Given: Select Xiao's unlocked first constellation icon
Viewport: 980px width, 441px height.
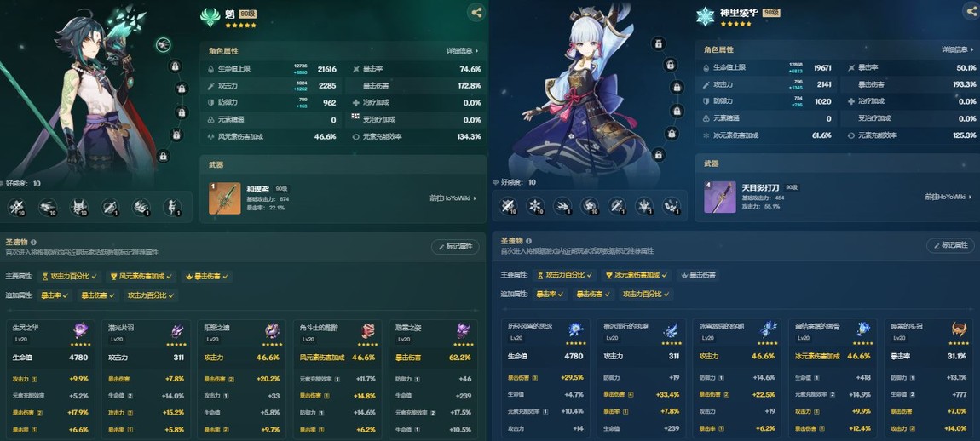Looking at the screenshot, I should coord(163,44).
